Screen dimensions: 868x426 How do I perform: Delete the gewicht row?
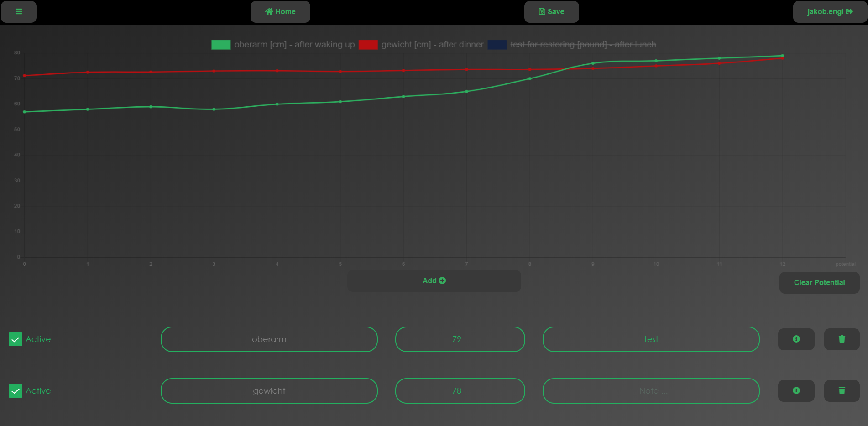842,391
